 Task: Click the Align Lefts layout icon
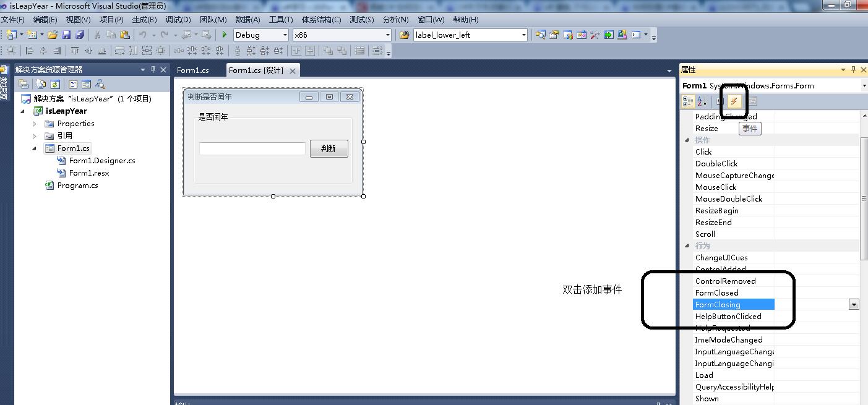[x=29, y=51]
